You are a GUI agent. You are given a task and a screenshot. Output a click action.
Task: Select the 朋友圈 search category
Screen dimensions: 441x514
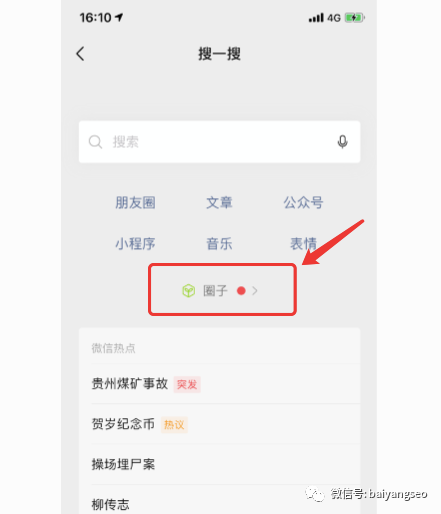tap(135, 202)
